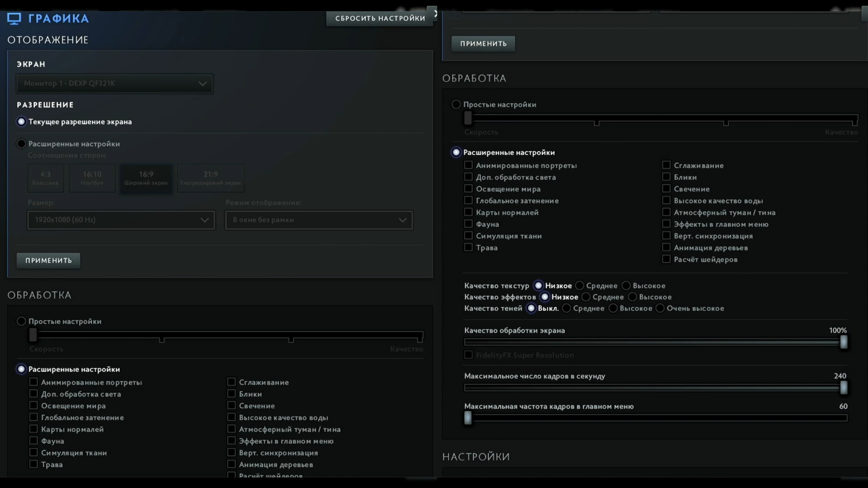Choose the 16:9 Широкий экран aspect ratio
868x488 pixels.
pyautogui.click(x=146, y=178)
